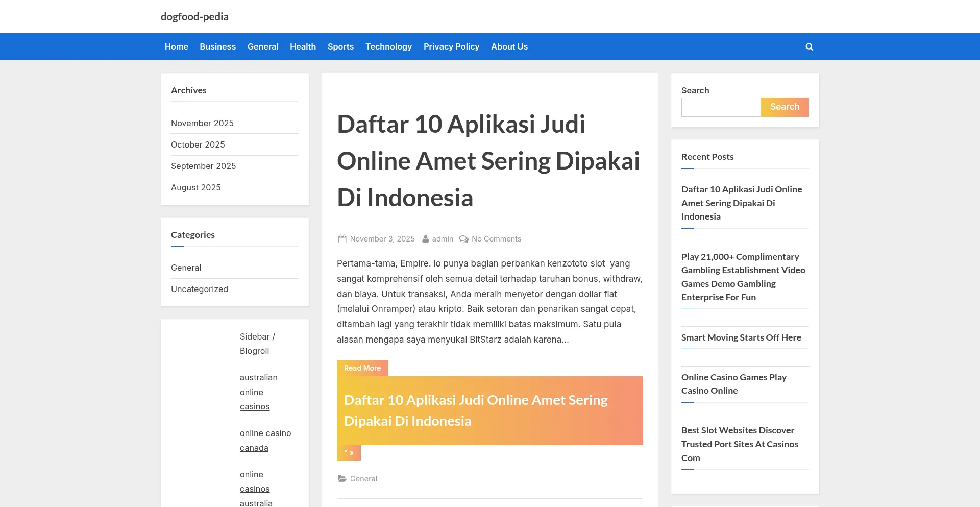
Task: Visit the 'online casino canada' link
Action: click(265, 440)
